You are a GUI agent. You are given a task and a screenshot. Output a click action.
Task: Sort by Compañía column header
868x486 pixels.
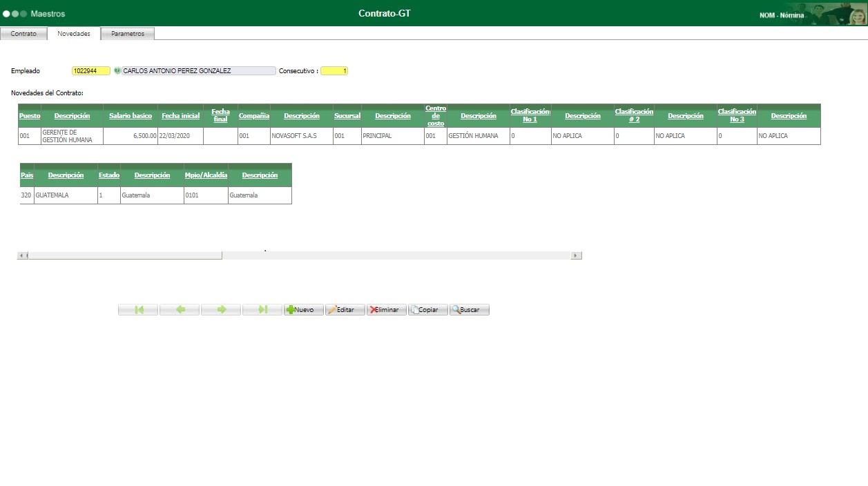254,116
